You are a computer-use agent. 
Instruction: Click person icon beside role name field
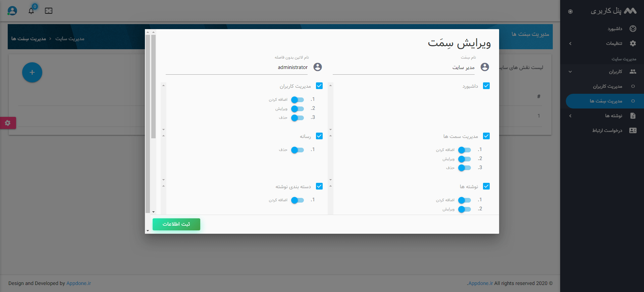point(485,67)
